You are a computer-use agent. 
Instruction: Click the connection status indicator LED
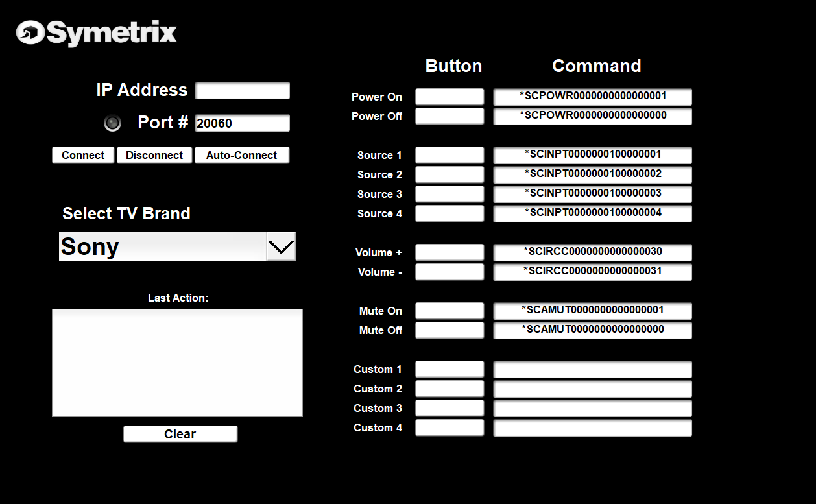(113, 123)
